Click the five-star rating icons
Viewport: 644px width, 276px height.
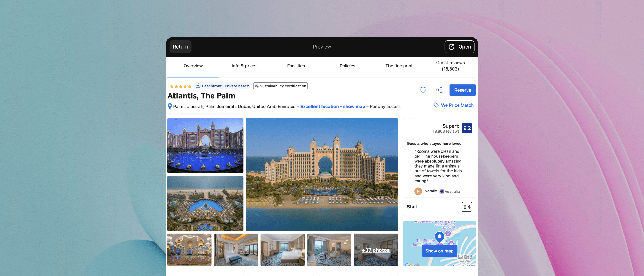(180, 86)
